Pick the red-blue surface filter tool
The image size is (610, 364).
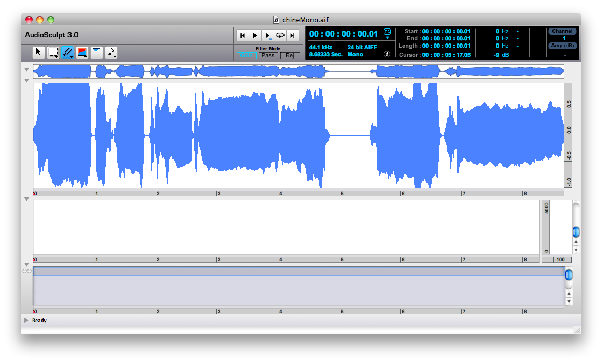[x=82, y=52]
